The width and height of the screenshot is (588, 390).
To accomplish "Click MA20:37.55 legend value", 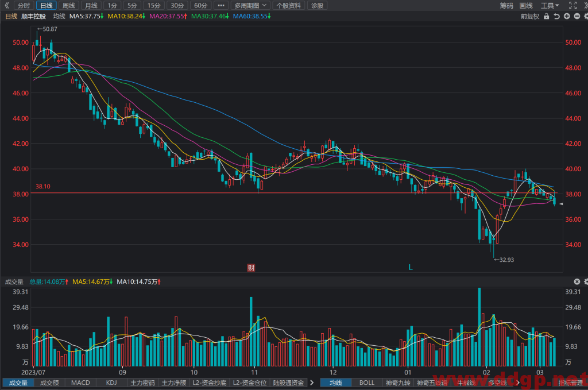I will point(168,16).
